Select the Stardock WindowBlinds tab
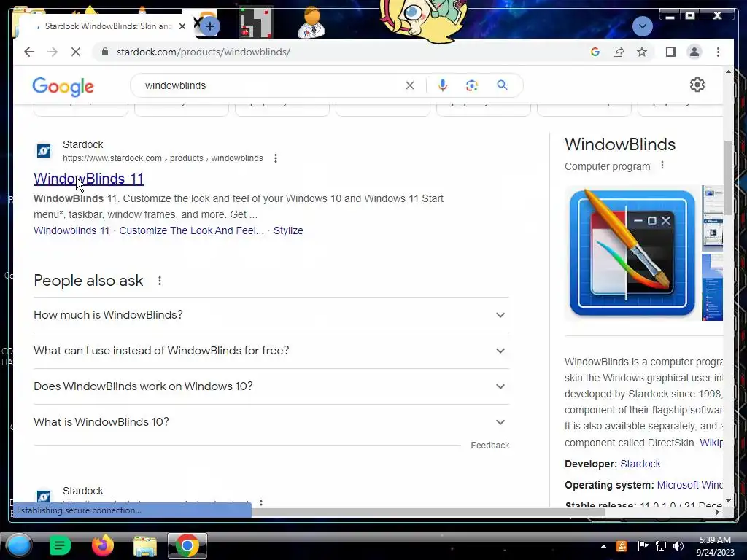This screenshot has height=560, width=747. coord(108,26)
